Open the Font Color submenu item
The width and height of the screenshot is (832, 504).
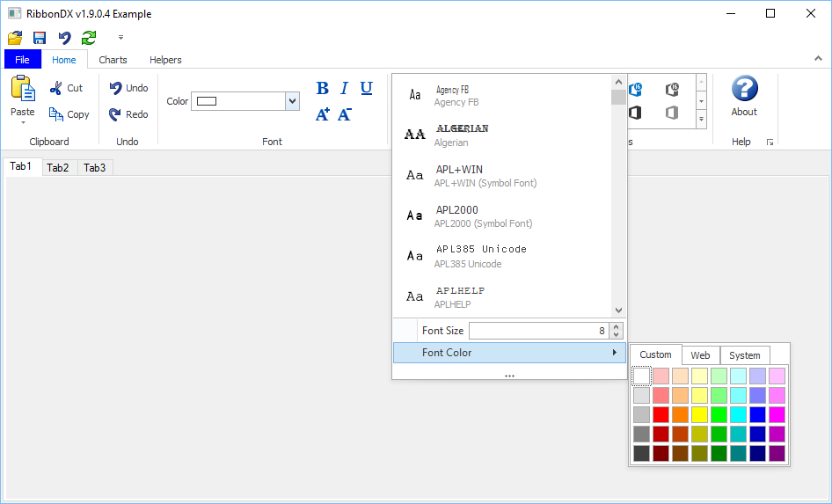pos(509,353)
